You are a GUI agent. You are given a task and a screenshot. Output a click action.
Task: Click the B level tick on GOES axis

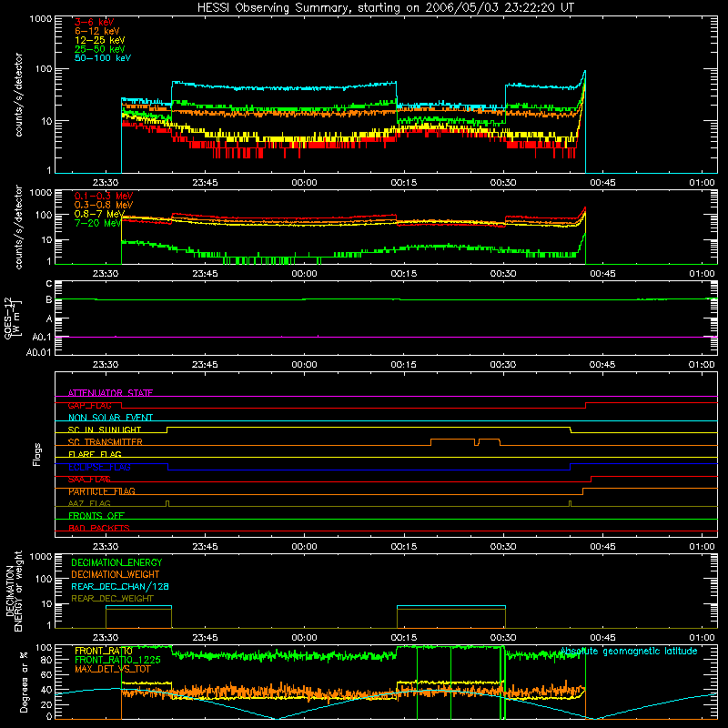(49, 299)
